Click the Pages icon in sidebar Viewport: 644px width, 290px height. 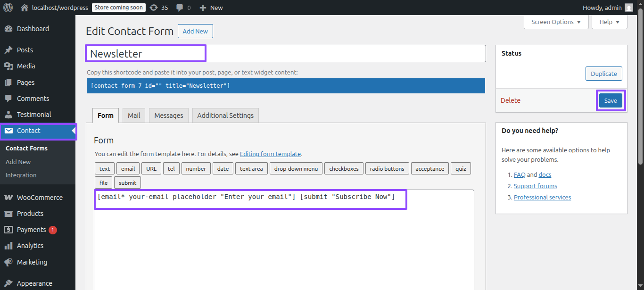tap(8, 83)
